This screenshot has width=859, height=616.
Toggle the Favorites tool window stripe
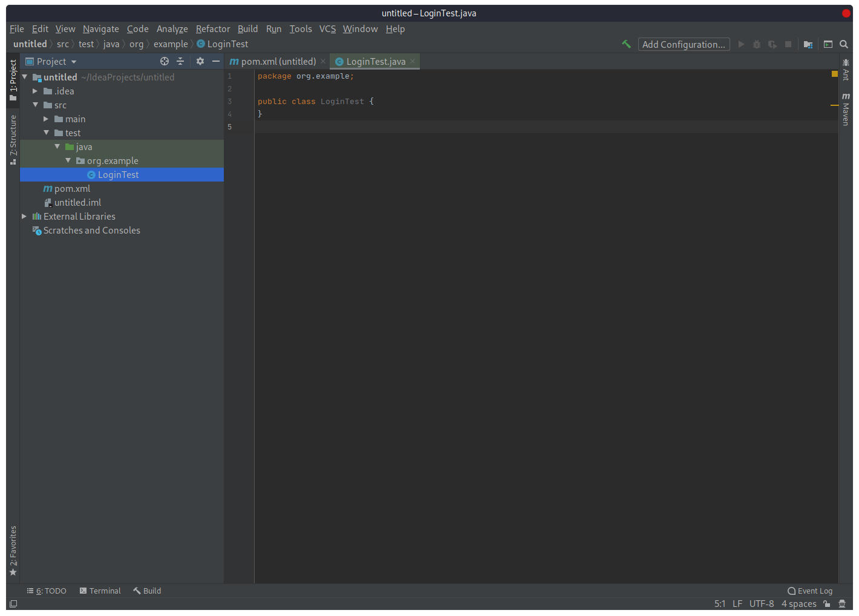coord(13,549)
